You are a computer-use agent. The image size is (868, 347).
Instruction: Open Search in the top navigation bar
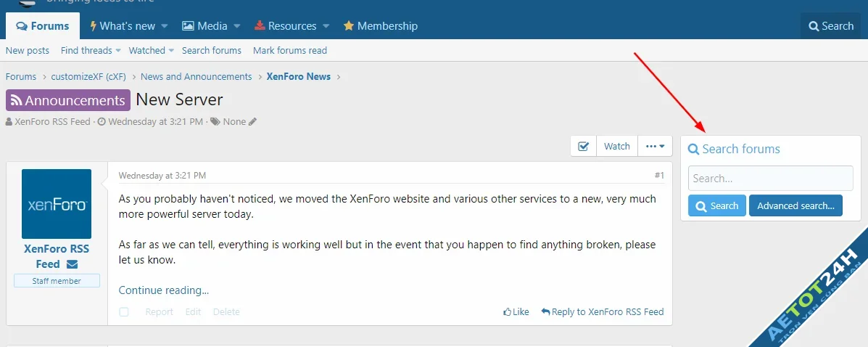pos(830,26)
